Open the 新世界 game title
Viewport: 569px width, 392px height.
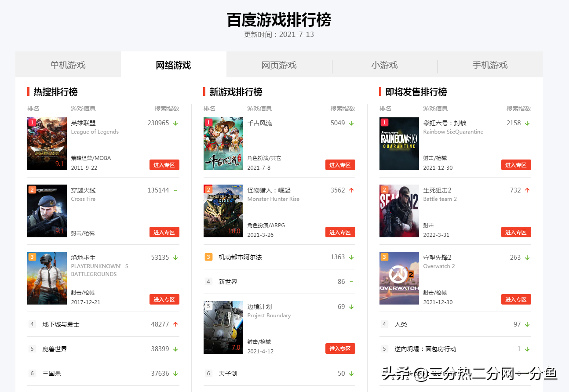click(228, 282)
